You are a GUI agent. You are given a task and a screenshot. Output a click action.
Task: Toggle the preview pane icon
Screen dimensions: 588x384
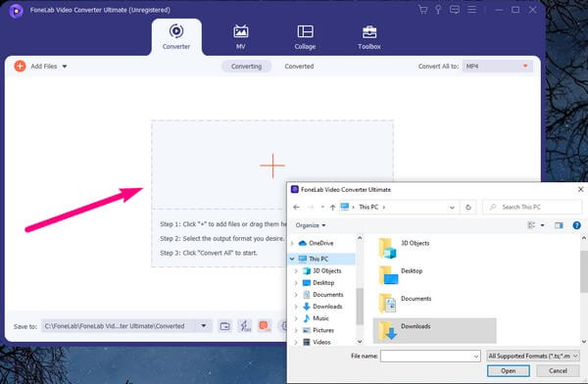click(x=559, y=225)
